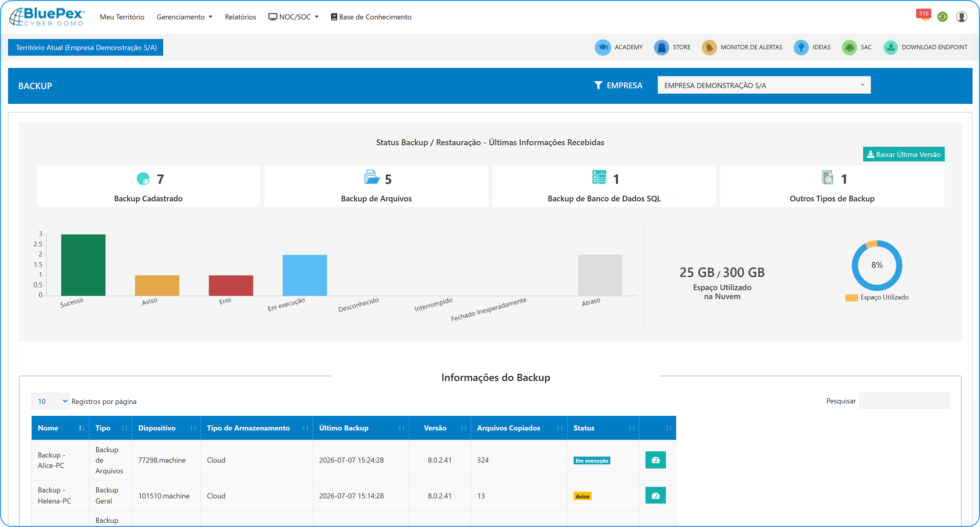Sort table by Tipo de Armazenamento column
The image size is (980, 527).
(257, 428)
